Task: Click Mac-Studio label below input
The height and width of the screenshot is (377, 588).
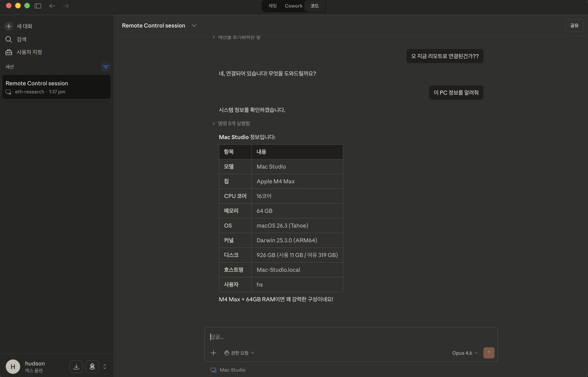Action: (232, 370)
